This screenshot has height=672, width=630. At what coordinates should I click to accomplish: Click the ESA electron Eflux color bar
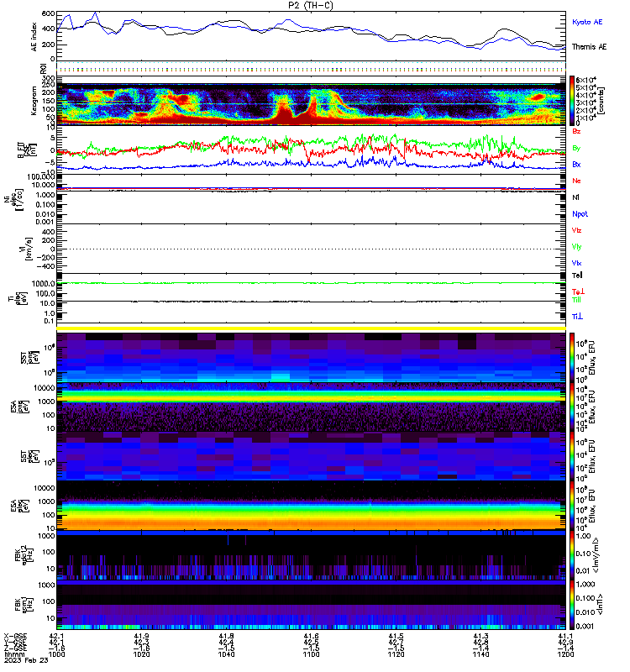572,506
